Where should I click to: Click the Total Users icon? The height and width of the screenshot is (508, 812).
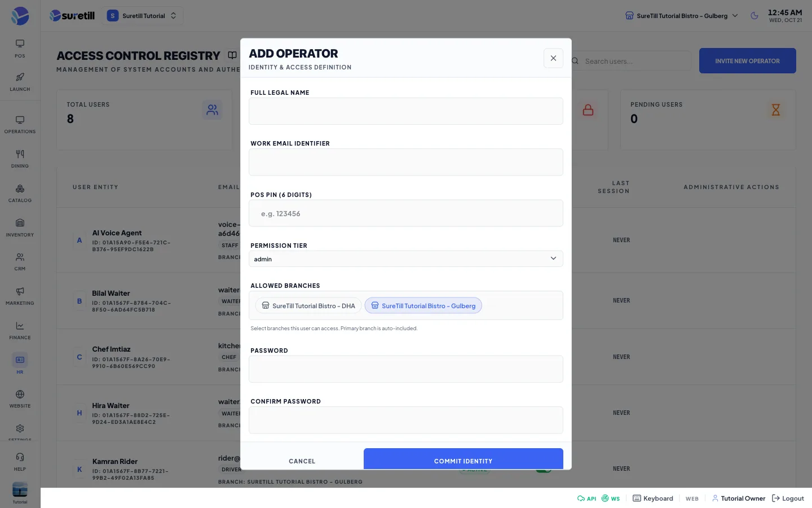pos(212,110)
